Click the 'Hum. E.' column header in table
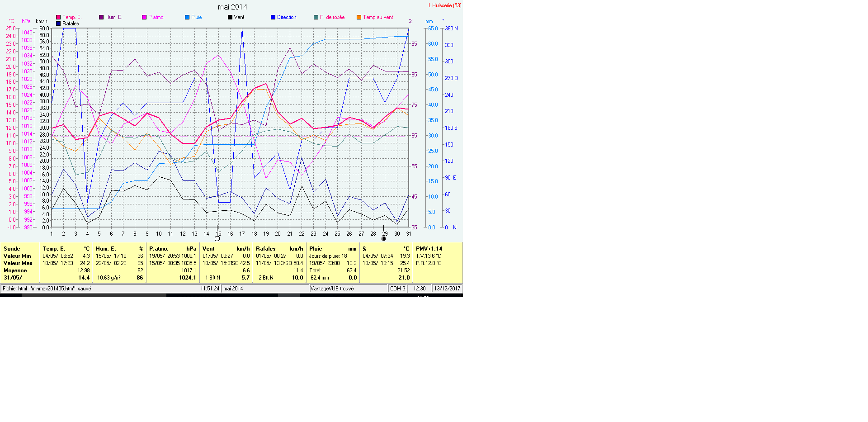The width and height of the screenshot is (868, 422). [106, 249]
